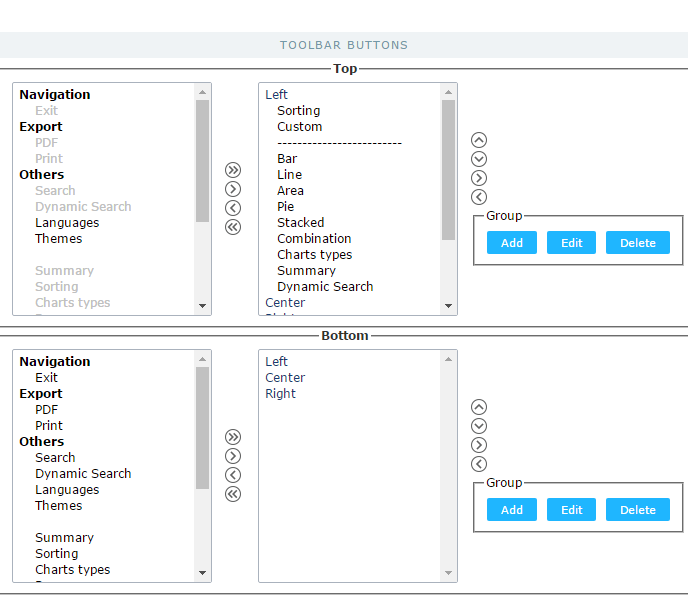Select Center in the Bottom selected list
688x595 pixels.
click(x=285, y=378)
